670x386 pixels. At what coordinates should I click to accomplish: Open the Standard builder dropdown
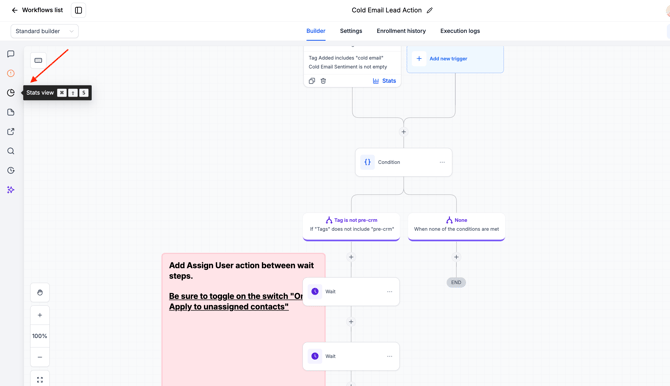point(44,31)
